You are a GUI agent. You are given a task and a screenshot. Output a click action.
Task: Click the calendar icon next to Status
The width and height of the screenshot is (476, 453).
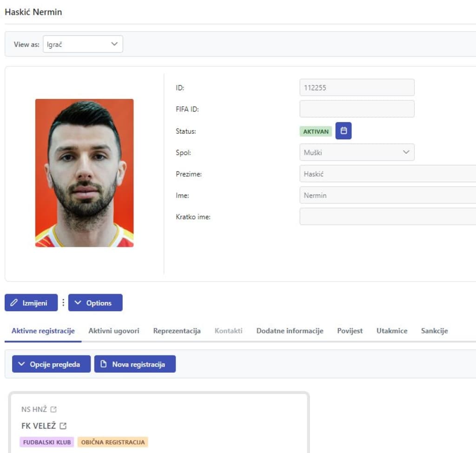(x=344, y=131)
